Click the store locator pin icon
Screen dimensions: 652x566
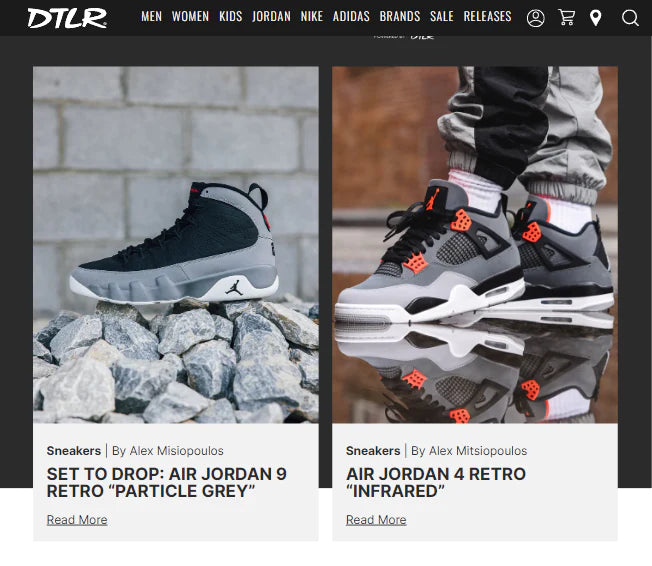pos(595,18)
